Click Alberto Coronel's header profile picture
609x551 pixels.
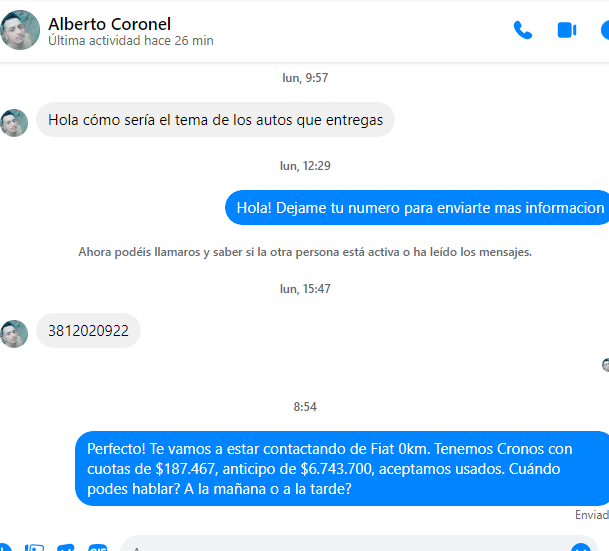19,30
